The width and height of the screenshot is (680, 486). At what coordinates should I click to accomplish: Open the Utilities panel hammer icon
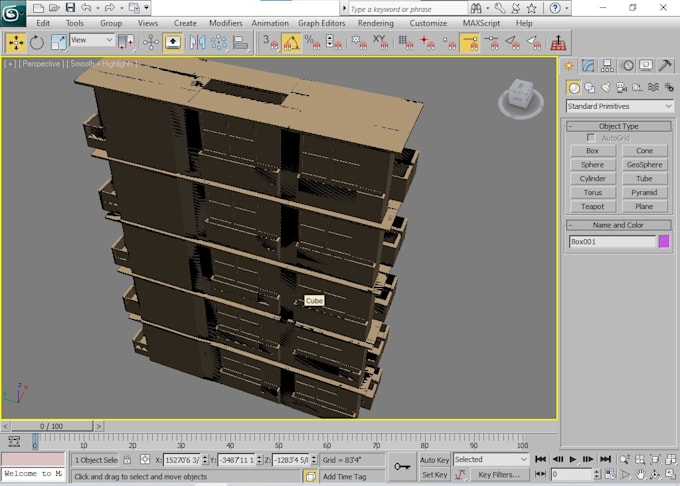click(668, 66)
